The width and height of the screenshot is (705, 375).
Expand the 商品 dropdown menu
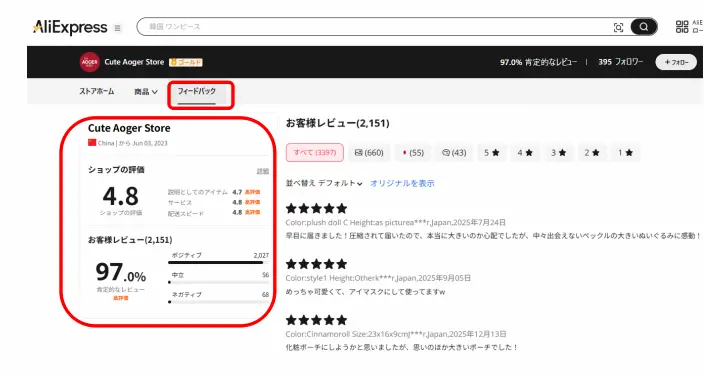pos(146,92)
